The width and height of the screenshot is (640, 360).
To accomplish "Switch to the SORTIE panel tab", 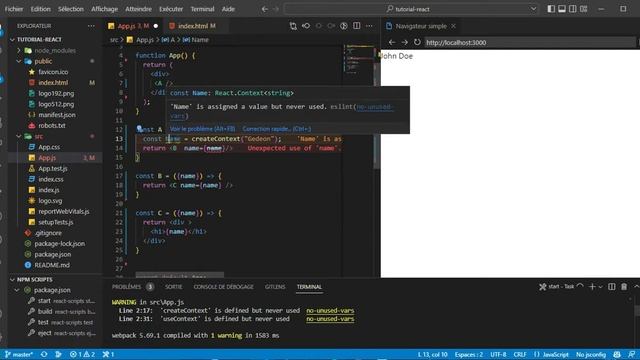I will tap(173, 287).
